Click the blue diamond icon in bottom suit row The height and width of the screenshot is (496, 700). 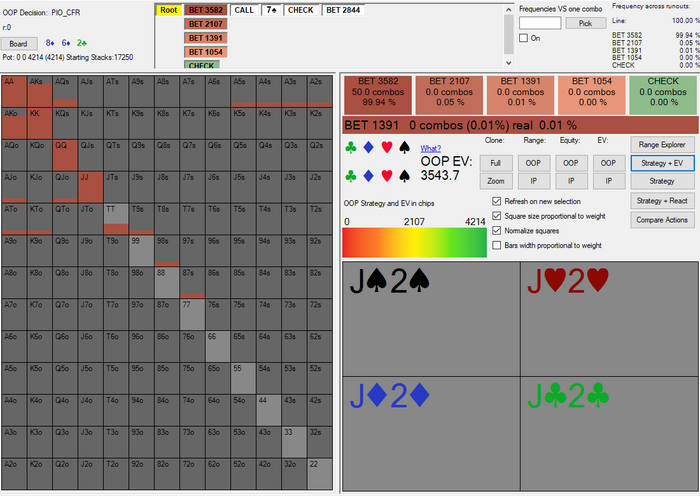[368, 176]
